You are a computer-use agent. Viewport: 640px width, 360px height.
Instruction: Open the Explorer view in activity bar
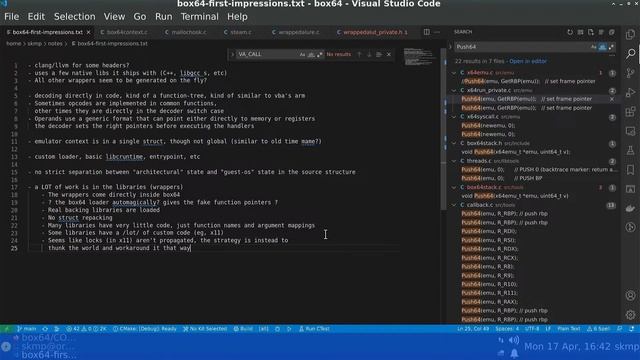click(x=631, y=34)
